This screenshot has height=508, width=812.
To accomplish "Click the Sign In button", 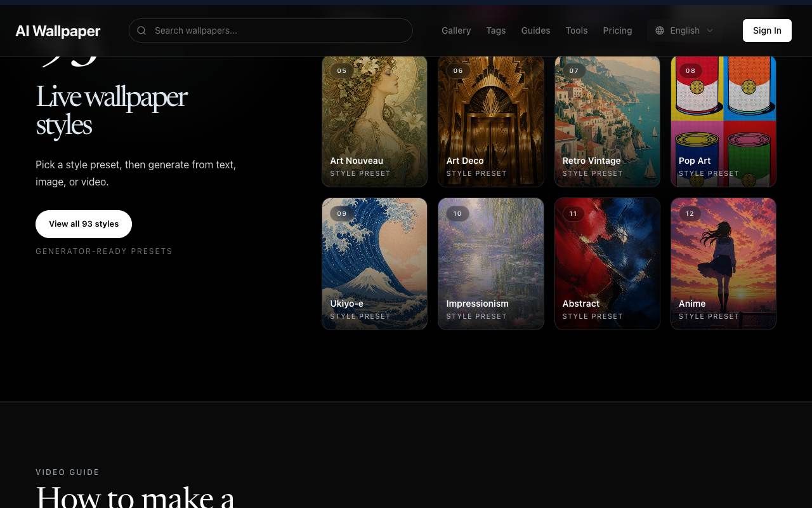I will [x=767, y=30].
